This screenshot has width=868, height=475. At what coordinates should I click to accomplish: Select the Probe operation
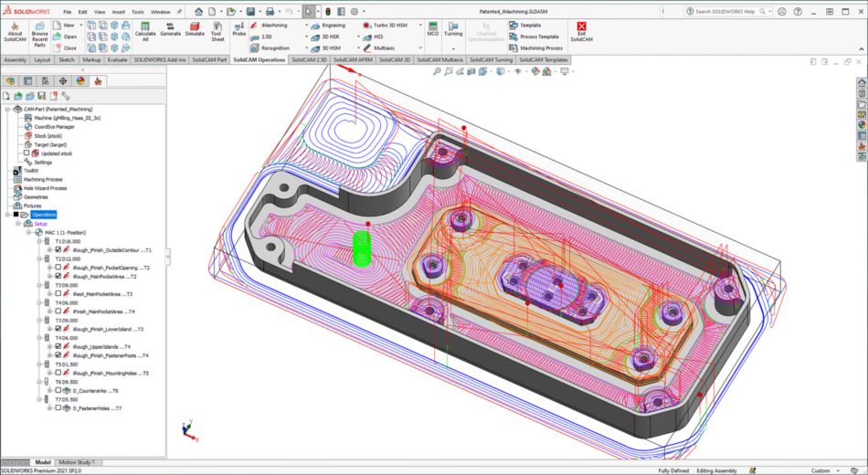(238, 29)
